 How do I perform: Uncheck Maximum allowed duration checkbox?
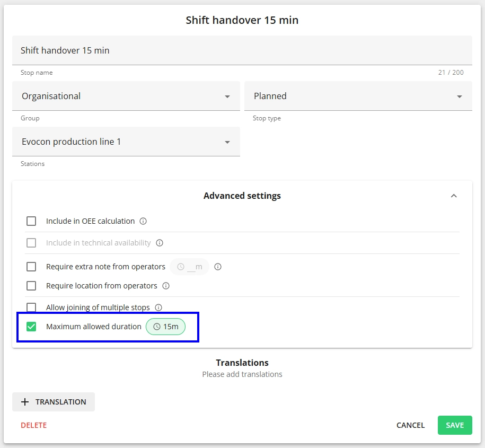31,327
